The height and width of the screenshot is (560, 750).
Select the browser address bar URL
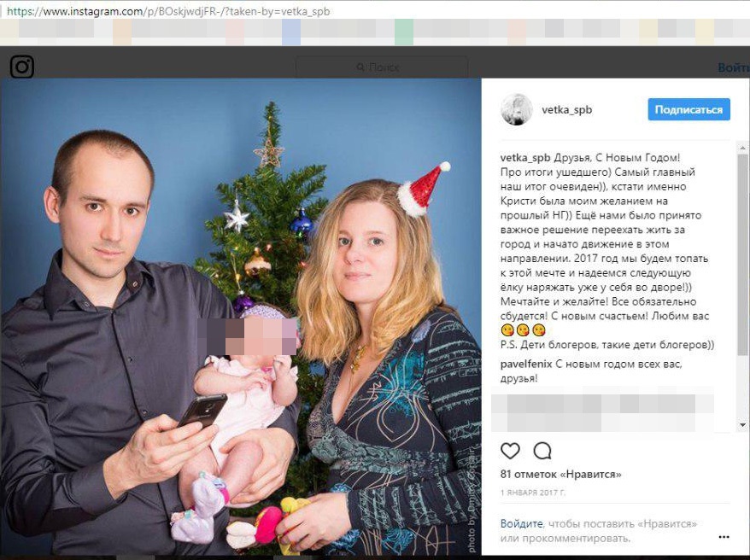pos(168,11)
